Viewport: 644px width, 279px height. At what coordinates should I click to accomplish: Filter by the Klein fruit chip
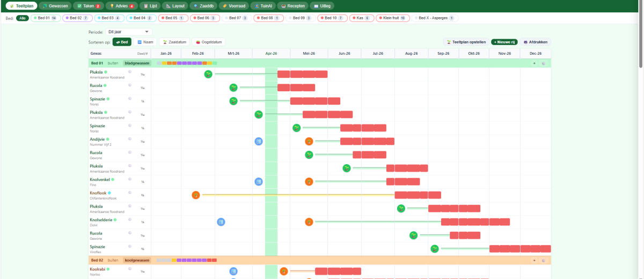[x=392, y=18]
